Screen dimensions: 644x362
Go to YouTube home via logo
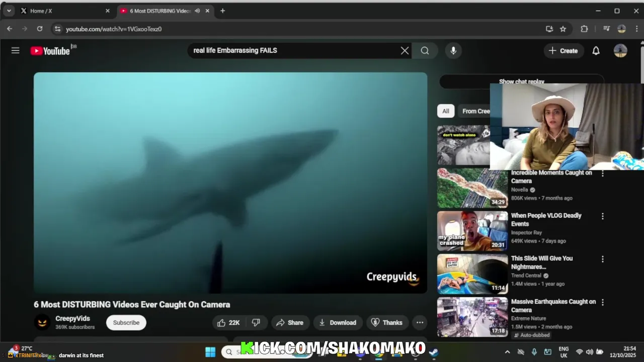pyautogui.click(x=50, y=51)
